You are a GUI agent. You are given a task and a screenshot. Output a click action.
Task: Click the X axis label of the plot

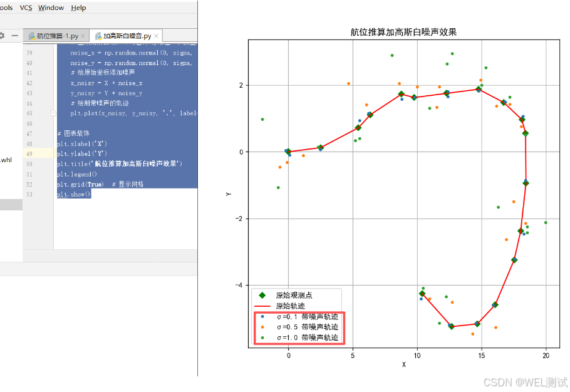tap(404, 364)
